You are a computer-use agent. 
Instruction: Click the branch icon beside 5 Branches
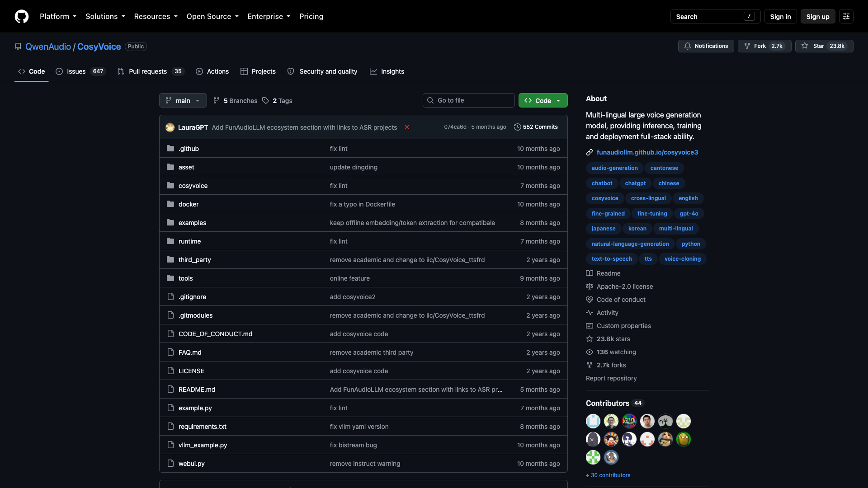point(217,100)
